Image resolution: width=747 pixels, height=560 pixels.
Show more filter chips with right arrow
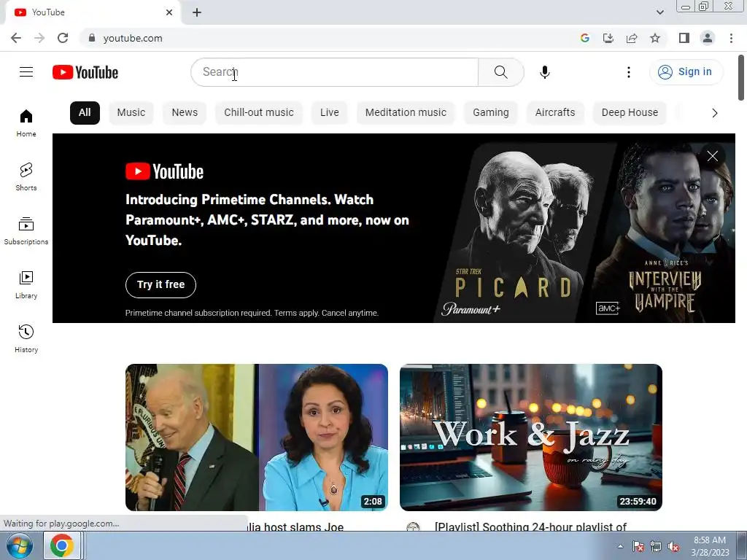coord(714,113)
